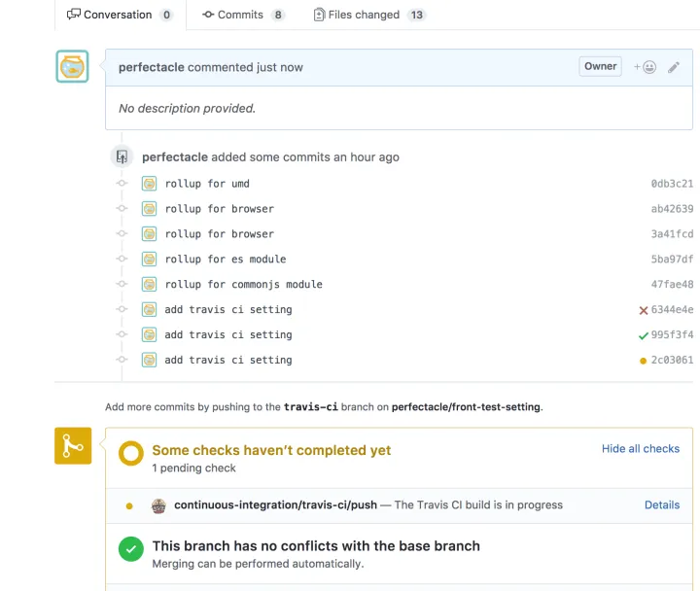Click the commits pushed icon beside added commits
The image size is (700, 591).
coord(122,156)
